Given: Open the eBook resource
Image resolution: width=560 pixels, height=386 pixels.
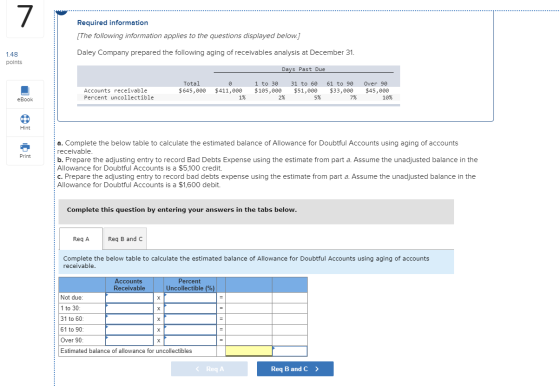Looking at the screenshot, I should (x=25, y=94).
